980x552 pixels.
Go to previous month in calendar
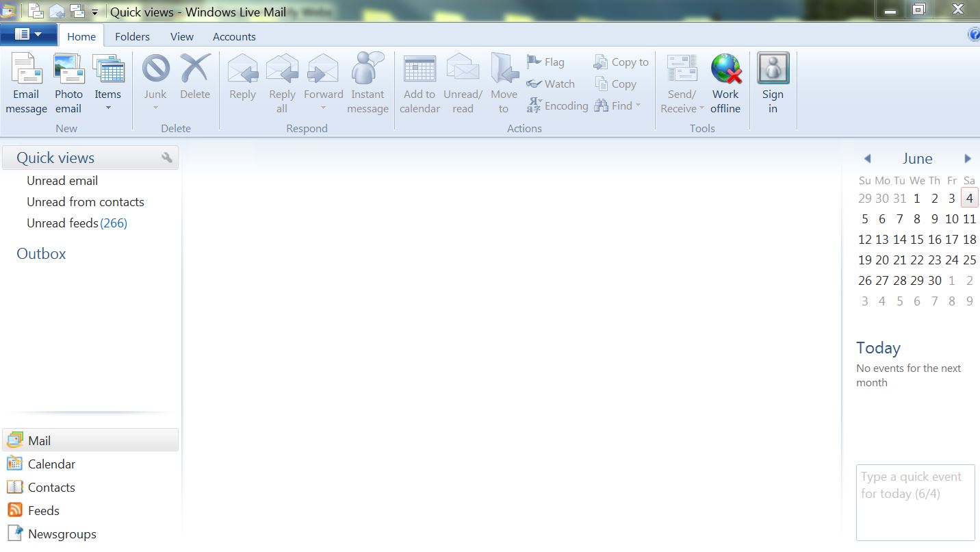pos(867,159)
